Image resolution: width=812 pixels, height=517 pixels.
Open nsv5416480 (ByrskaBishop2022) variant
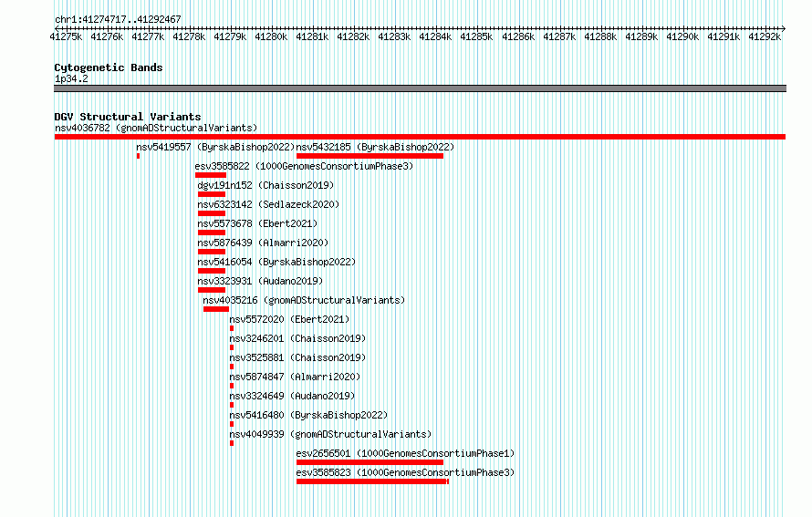(308, 415)
